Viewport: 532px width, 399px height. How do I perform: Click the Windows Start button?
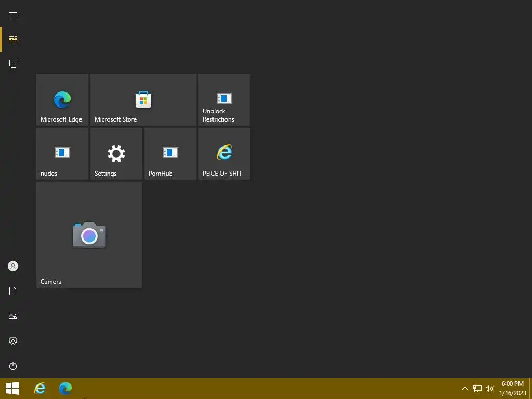coord(12,389)
